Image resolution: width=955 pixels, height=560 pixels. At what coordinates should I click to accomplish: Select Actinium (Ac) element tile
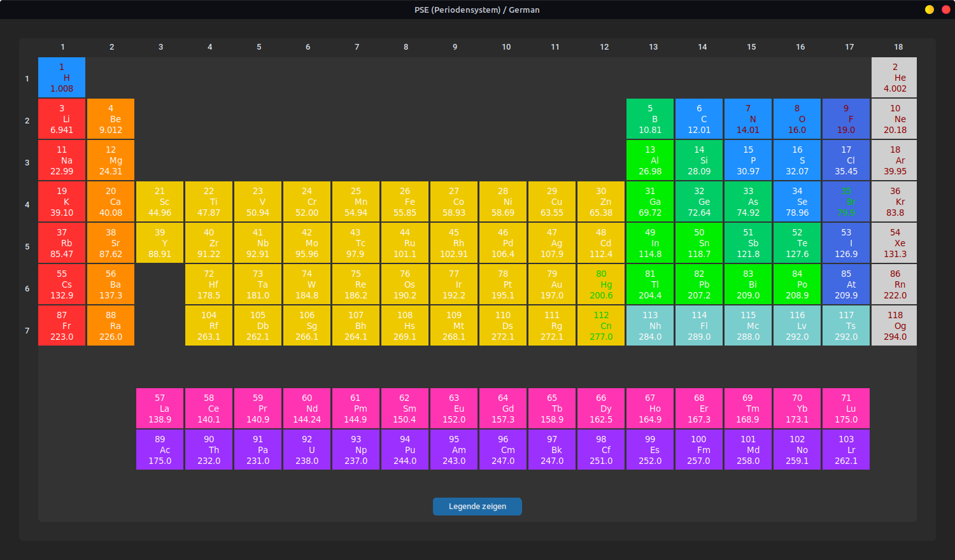coord(160,450)
